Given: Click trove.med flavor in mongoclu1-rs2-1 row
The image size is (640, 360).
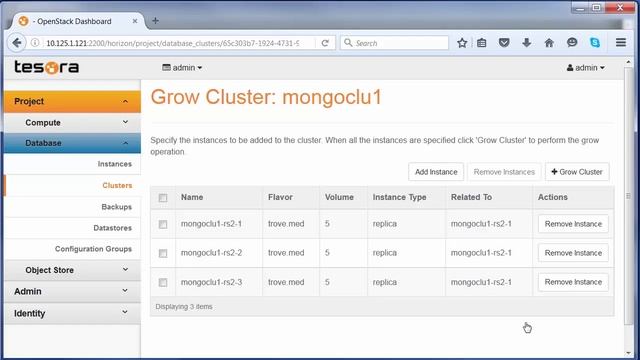Looking at the screenshot, I should pyautogui.click(x=286, y=224).
